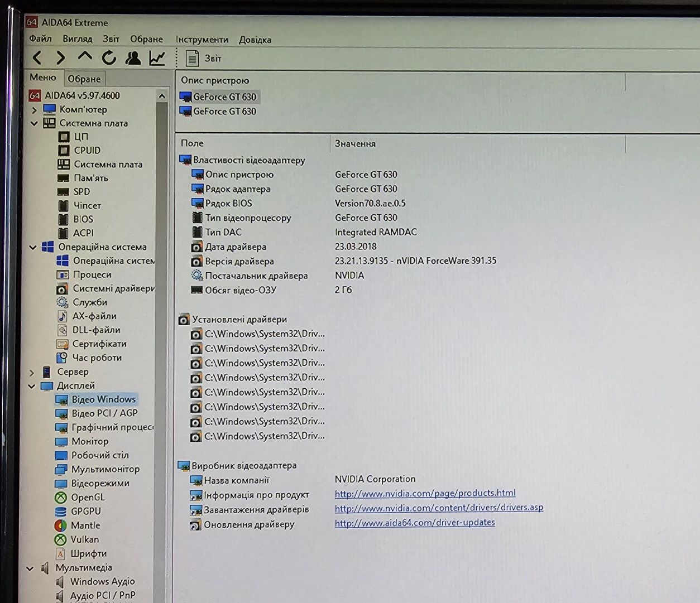Select the CPUID tree item
The height and width of the screenshot is (603, 700).
tap(87, 151)
